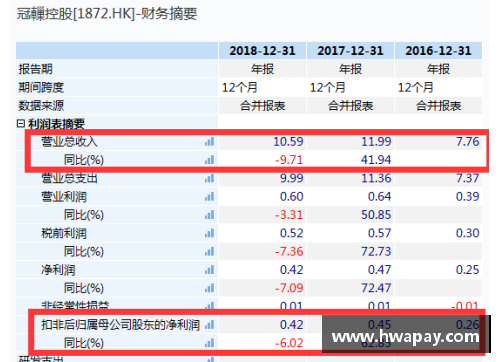Image resolution: width=500 pixels, height=362 pixels.
Task: Click 12个月 under 2018-12-31
Action: (x=240, y=88)
